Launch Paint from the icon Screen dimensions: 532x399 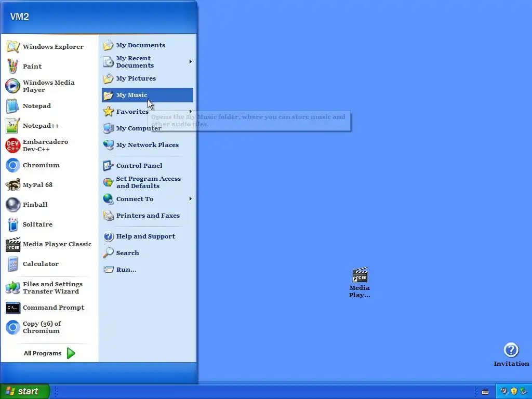(x=13, y=66)
